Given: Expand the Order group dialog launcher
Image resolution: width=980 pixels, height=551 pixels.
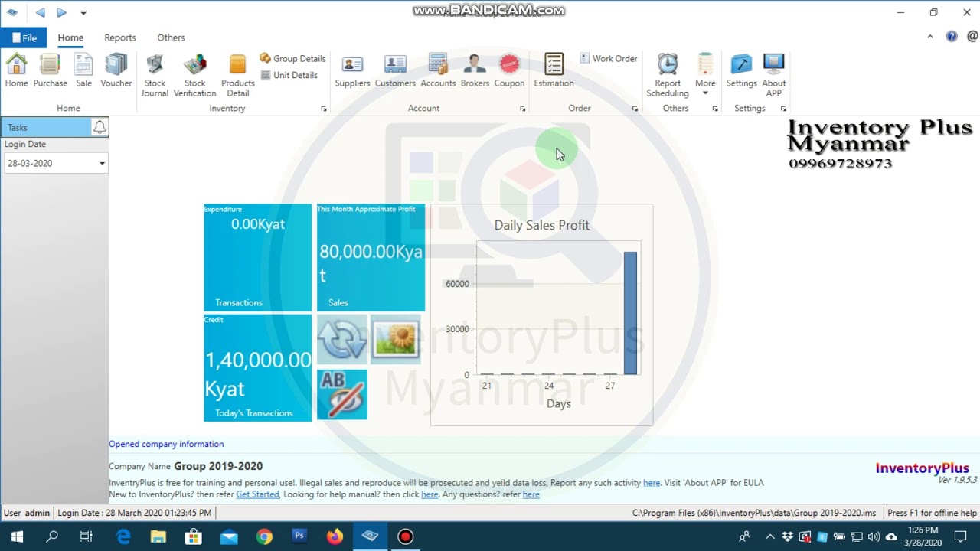Looking at the screenshot, I should point(635,109).
